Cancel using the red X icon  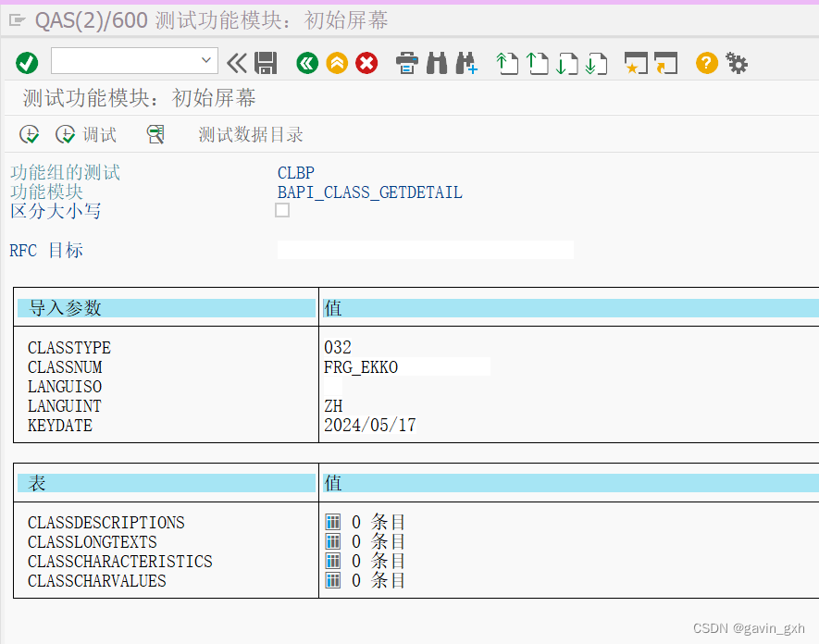click(x=366, y=63)
